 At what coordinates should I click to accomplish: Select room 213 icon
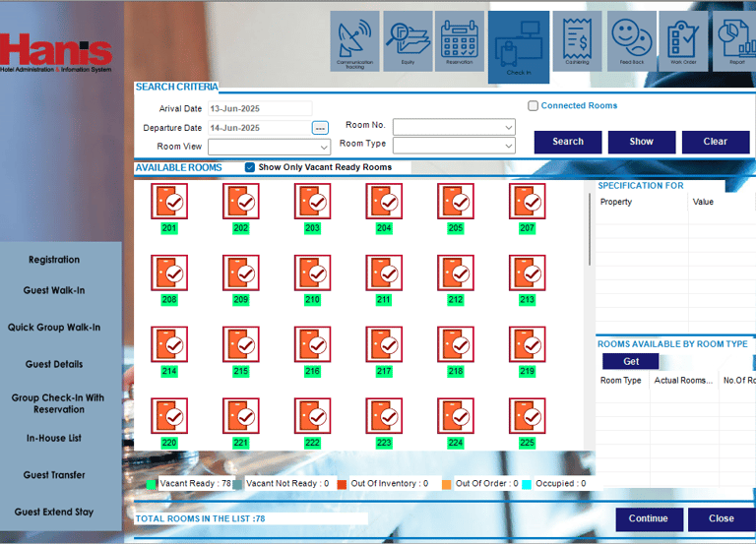click(527, 272)
